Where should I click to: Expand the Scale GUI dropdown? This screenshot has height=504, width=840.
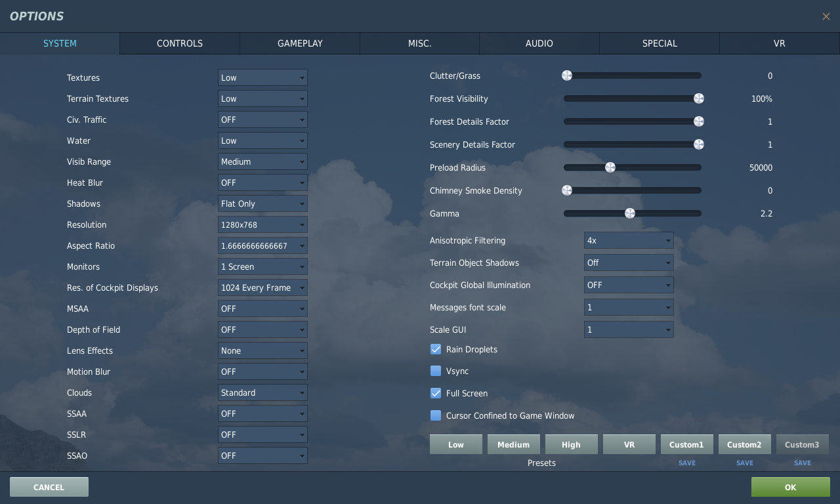point(629,329)
